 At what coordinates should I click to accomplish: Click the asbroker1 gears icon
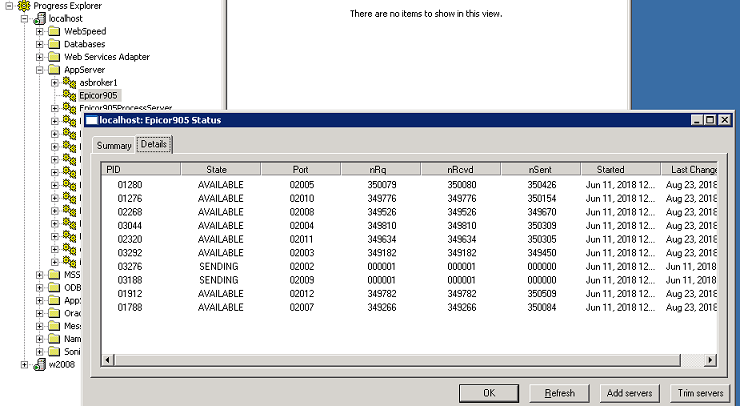[x=69, y=83]
